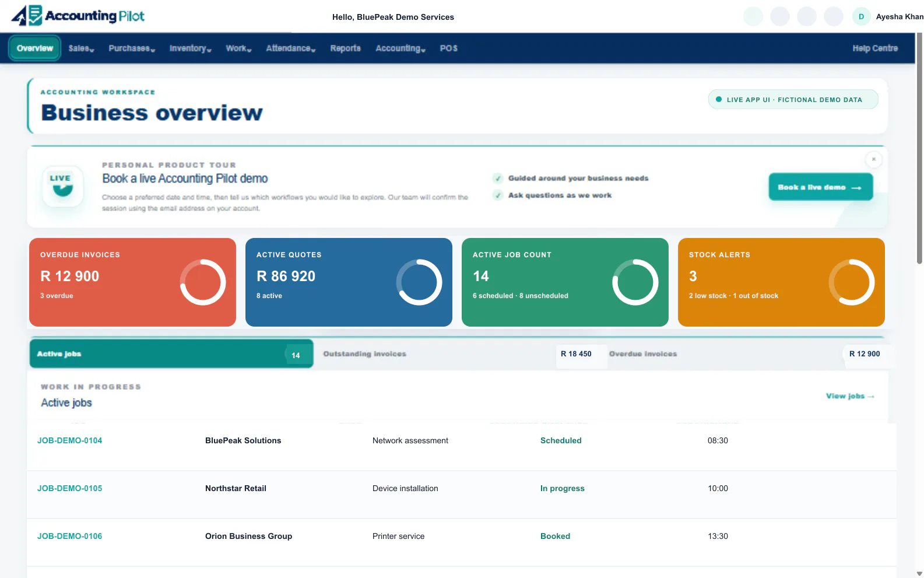The image size is (924, 578).
Task: Click the Scheduled status text
Action: 561,440
